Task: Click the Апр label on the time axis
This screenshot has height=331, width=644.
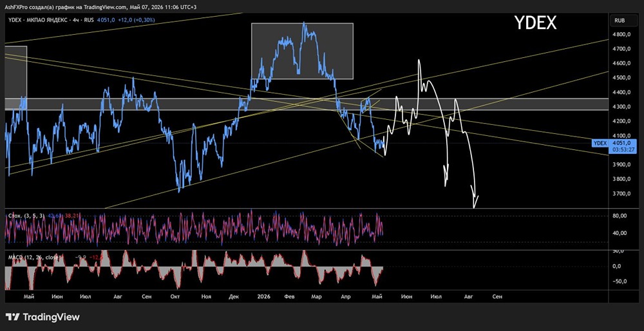Action: (346, 296)
